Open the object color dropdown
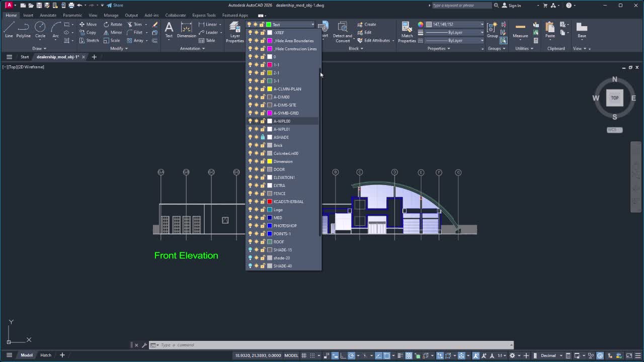This screenshot has height=362, width=644. pos(455,24)
